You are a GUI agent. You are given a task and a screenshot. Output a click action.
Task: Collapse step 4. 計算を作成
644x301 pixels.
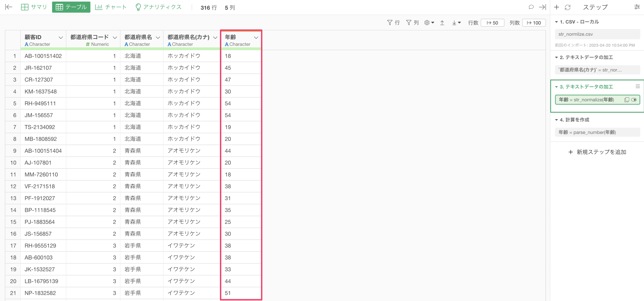coord(556,120)
